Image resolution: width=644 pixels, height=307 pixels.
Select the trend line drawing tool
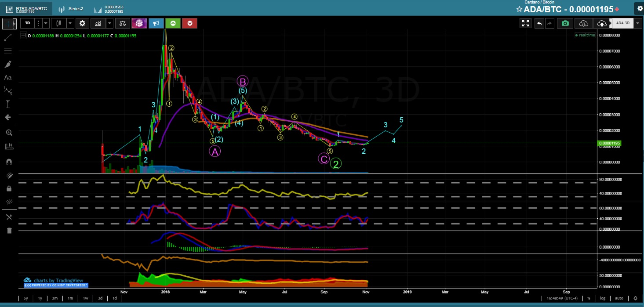click(x=8, y=38)
